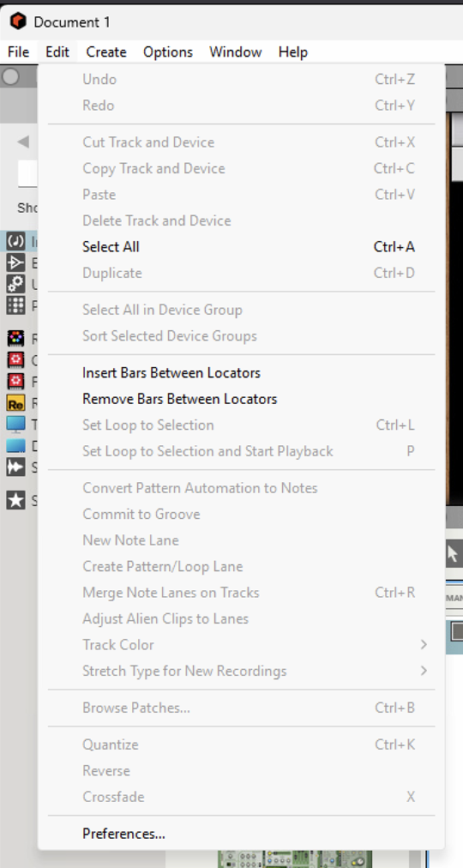Viewport: 463px width, 868px height.
Task: Open the File menu
Action: point(18,52)
